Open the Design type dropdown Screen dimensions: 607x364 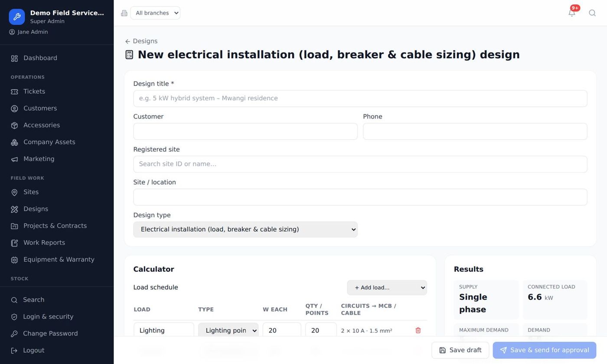pyautogui.click(x=245, y=230)
